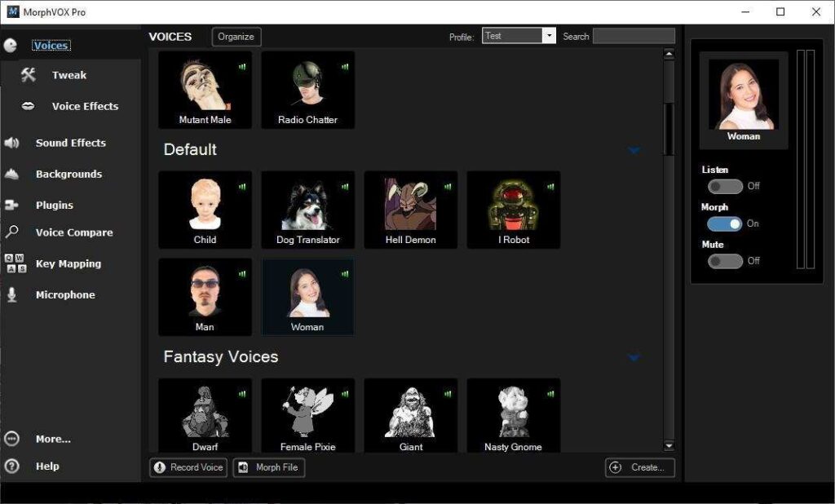Open the Help section

coord(47,466)
